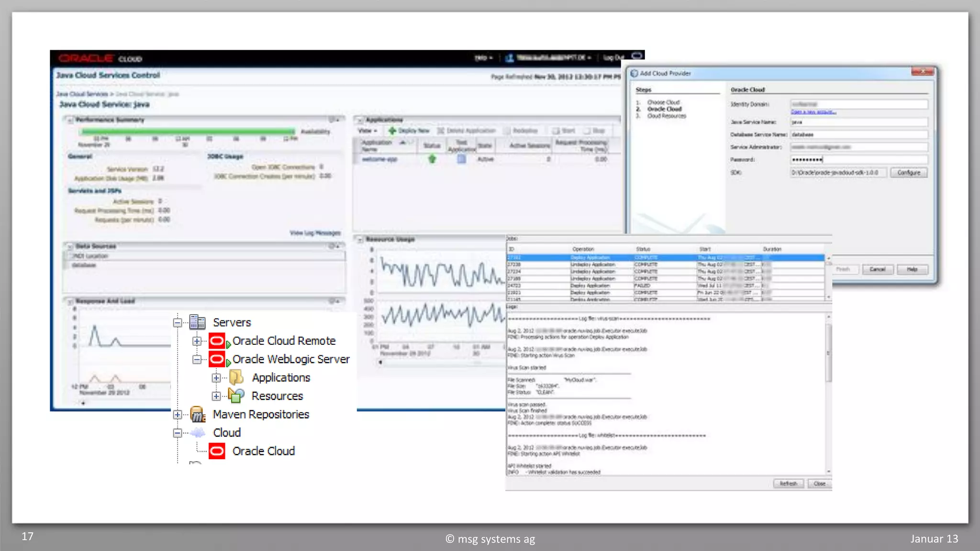Click the green Deploy New plus icon
The height and width of the screenshot is (551, 980).
click(392, 131)
